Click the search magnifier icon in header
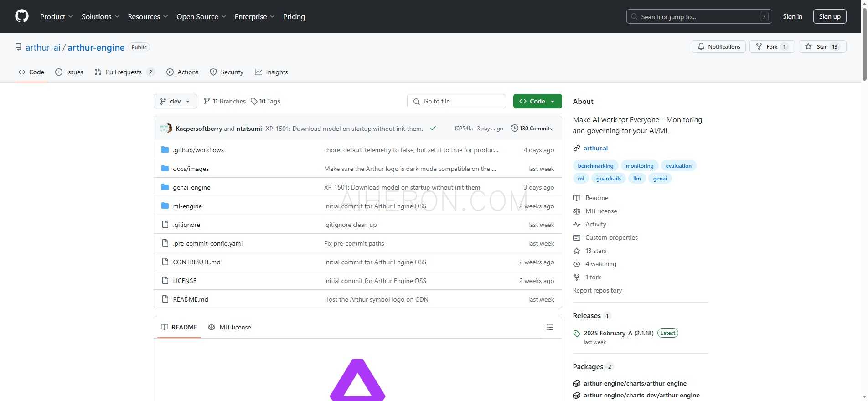Viewport: 868px width, 401px height. (634, 16)
